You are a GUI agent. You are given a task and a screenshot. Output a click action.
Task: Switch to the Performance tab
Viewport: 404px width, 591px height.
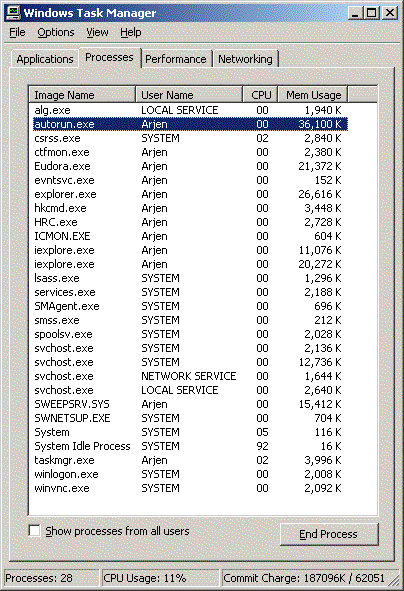click(x=176, y=59)
